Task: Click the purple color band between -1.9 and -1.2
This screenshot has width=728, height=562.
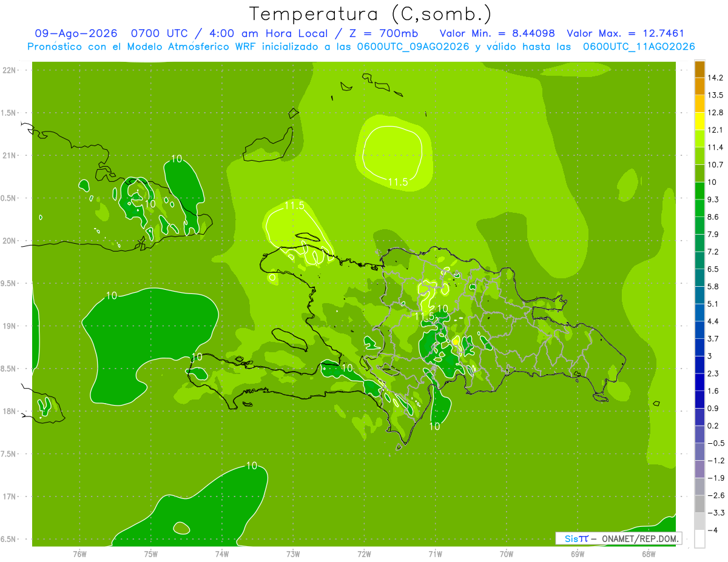Action: point(700,469)
